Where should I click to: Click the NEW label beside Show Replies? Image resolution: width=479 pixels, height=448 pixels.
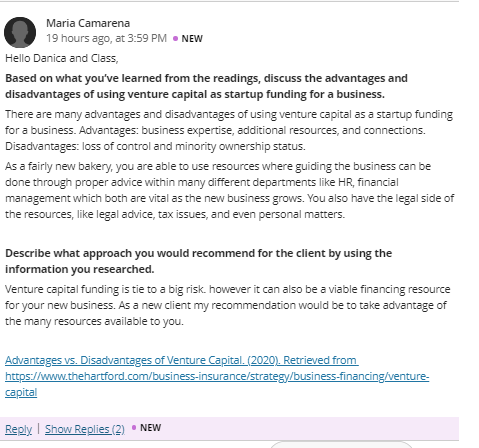coord(151,428)
